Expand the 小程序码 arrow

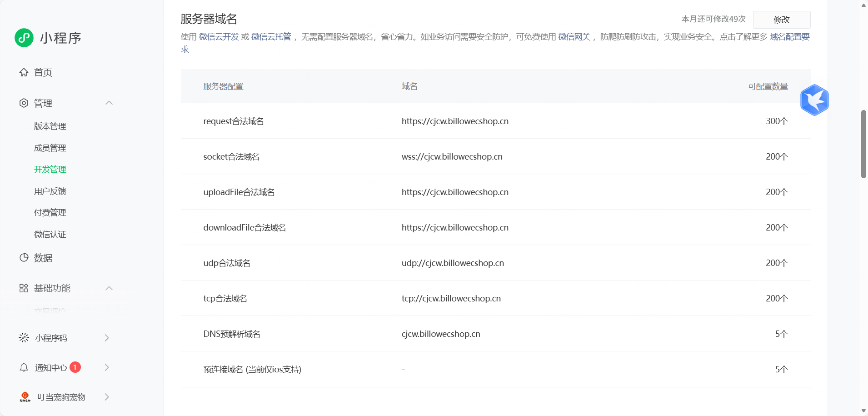107,338
